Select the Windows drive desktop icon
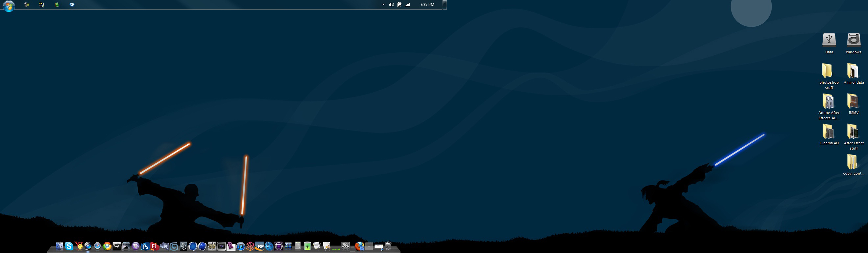Viewport: 868px width, 253px height. (854, 43)
